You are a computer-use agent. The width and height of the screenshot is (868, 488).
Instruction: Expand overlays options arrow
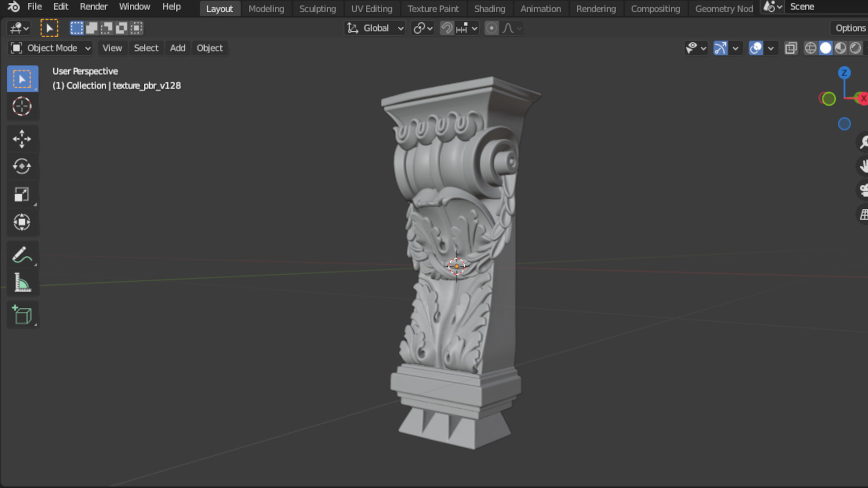tap(771, 48)
